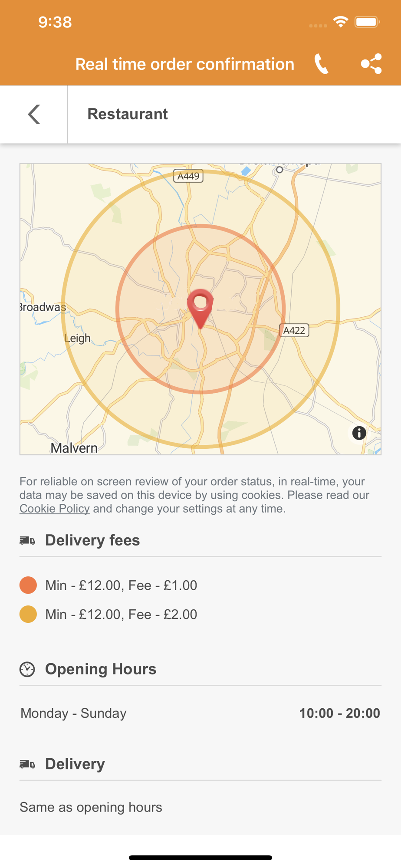Open the share icon in header
The height and width of the screenshot is (868, 401).
(371, 64)
